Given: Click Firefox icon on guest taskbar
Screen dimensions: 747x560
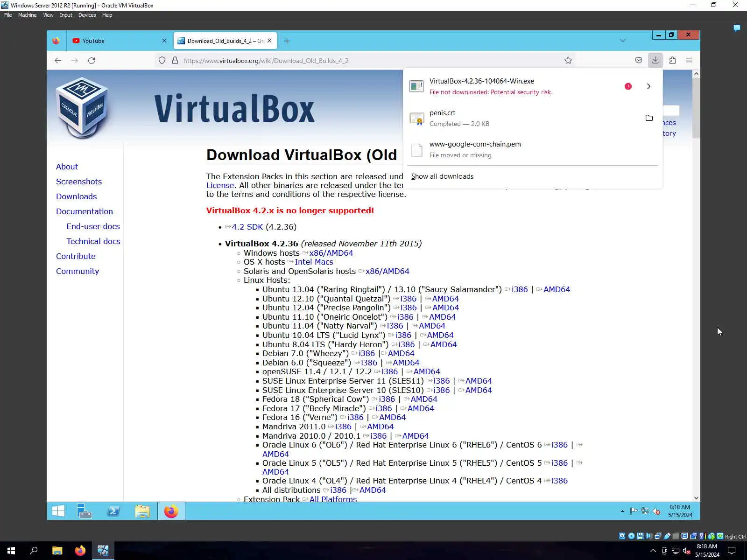Looking at the screenshot, I should click(171, 511).
